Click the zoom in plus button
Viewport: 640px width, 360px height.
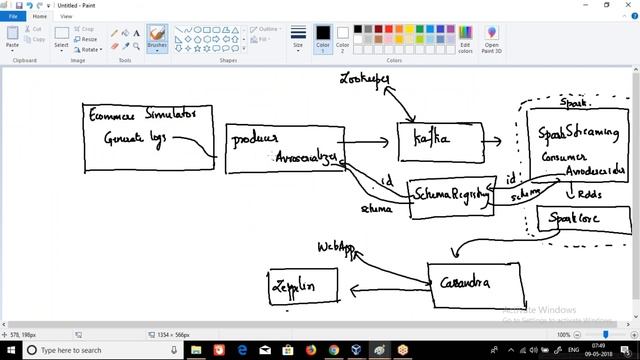634,335
